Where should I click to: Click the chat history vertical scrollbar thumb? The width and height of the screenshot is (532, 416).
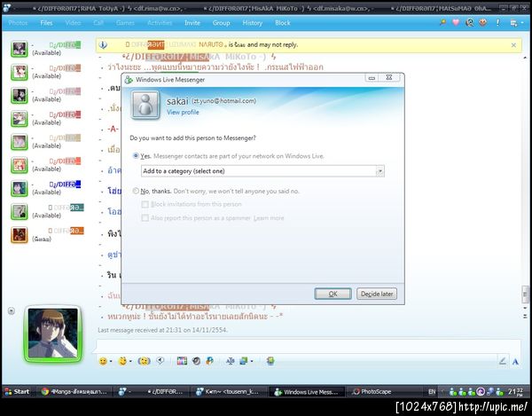coord(525,294)
